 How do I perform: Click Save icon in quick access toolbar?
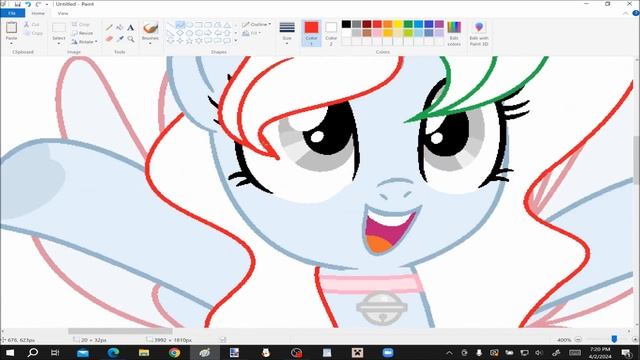(x=18, y=4)
